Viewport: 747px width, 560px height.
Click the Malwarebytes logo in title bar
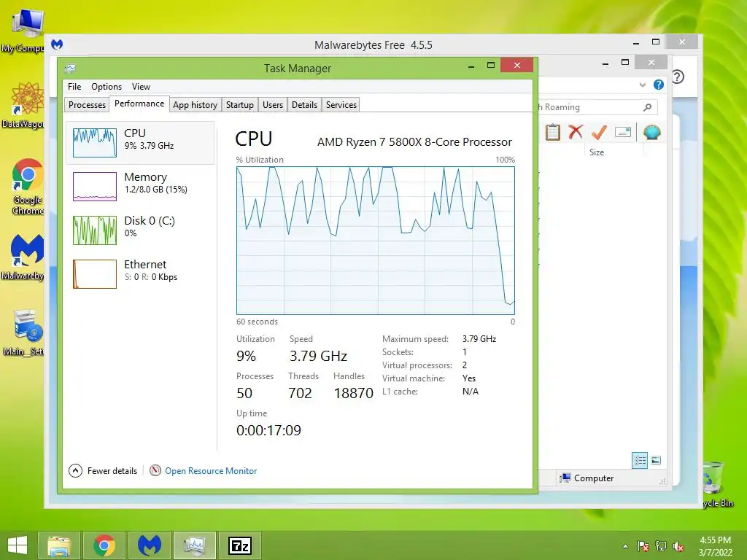pyautogui.click(x=57, y=44)
